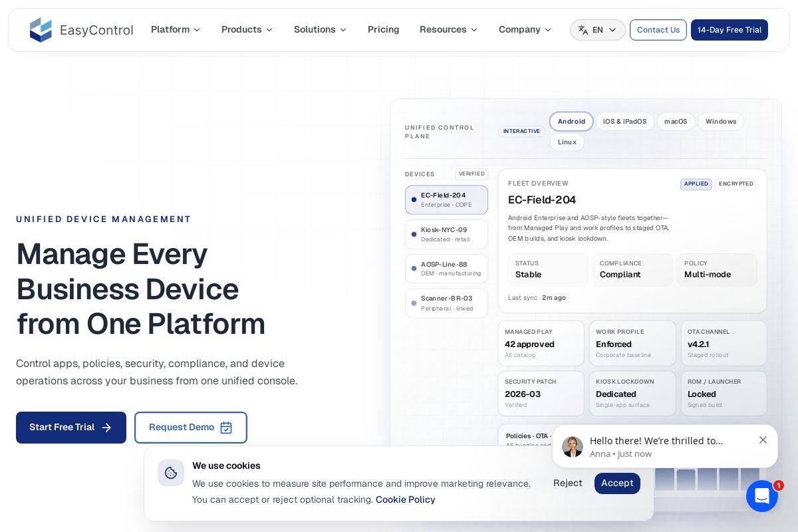
Task: Accept cookies
Action: [617, 483]
